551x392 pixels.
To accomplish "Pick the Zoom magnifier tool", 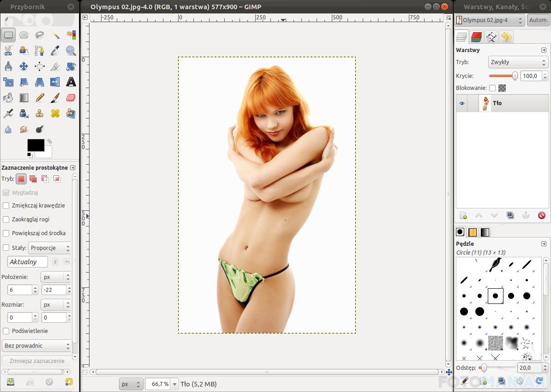I will 71,51.
